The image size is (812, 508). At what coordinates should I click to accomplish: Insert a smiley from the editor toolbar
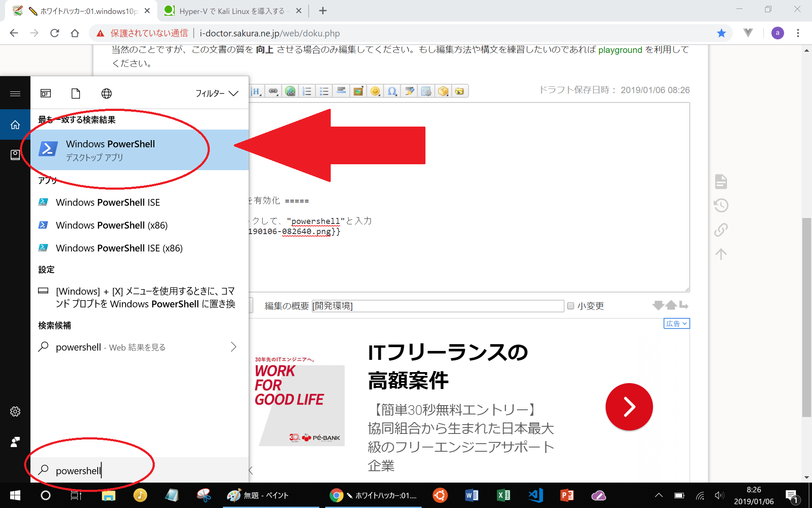click(x=375, y=91)
